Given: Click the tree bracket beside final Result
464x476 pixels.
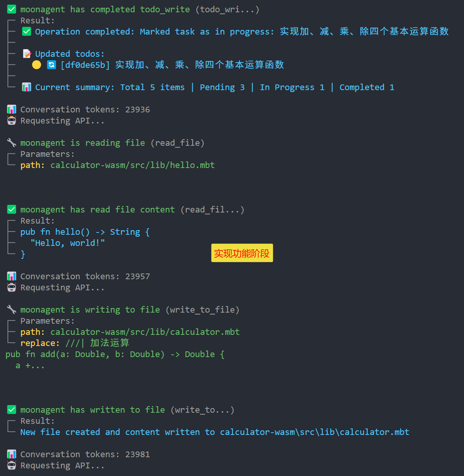Looking at the screenshot, I should pyautogui.click(x=11, y=426).
